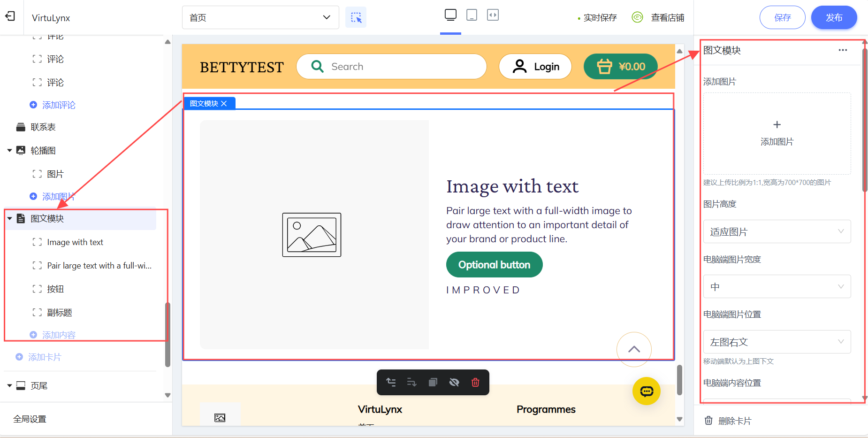The height and width of the screenshot is (438, 868).
Task: Switch to mobile preview mode
Action: (472, 15)
